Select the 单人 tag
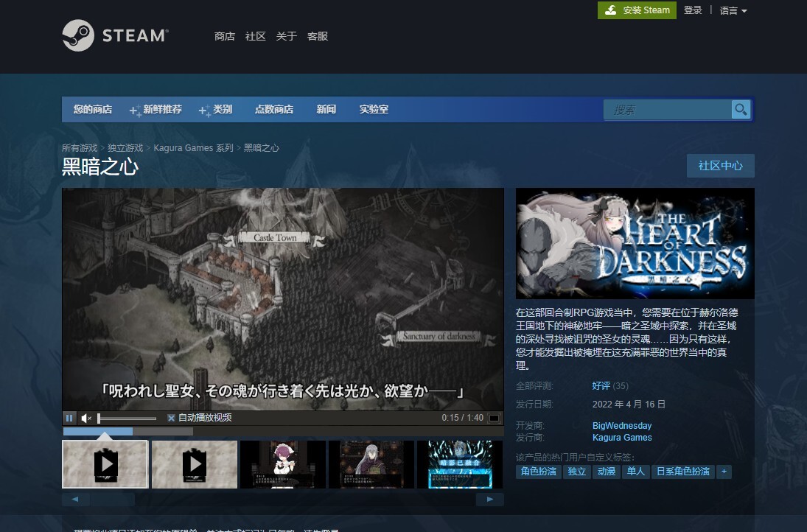Viewport: 807px width, 532px height. pyautogui.click(x=635, y=472)
